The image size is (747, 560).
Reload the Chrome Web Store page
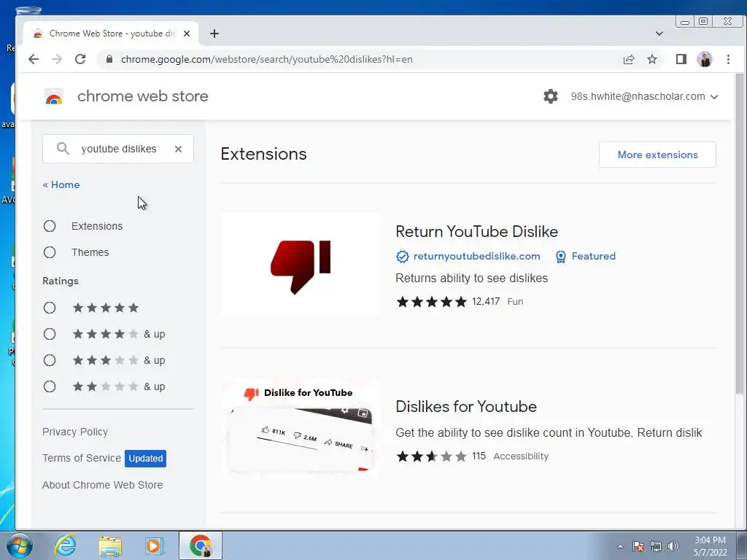coord(80,59)
